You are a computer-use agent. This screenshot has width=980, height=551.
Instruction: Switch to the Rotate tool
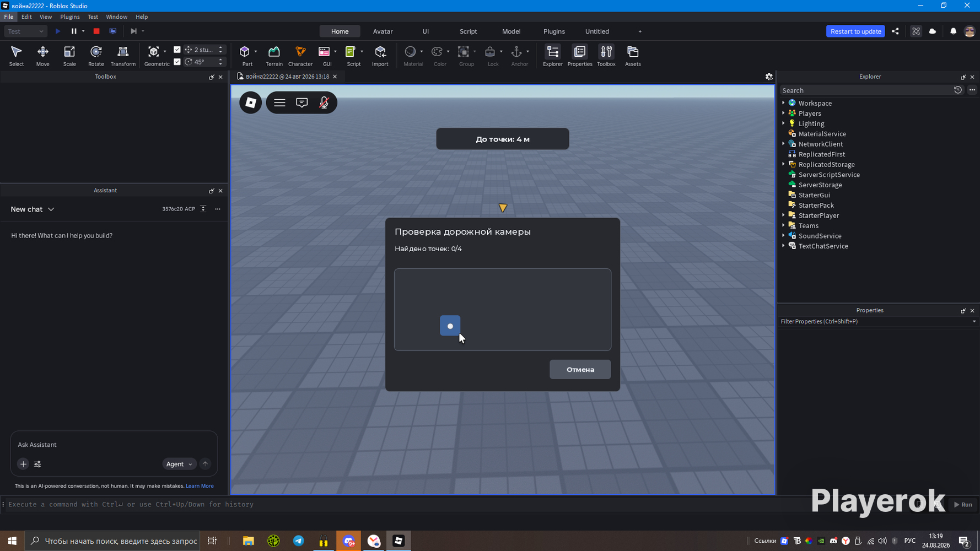click(x=96, y=56)
